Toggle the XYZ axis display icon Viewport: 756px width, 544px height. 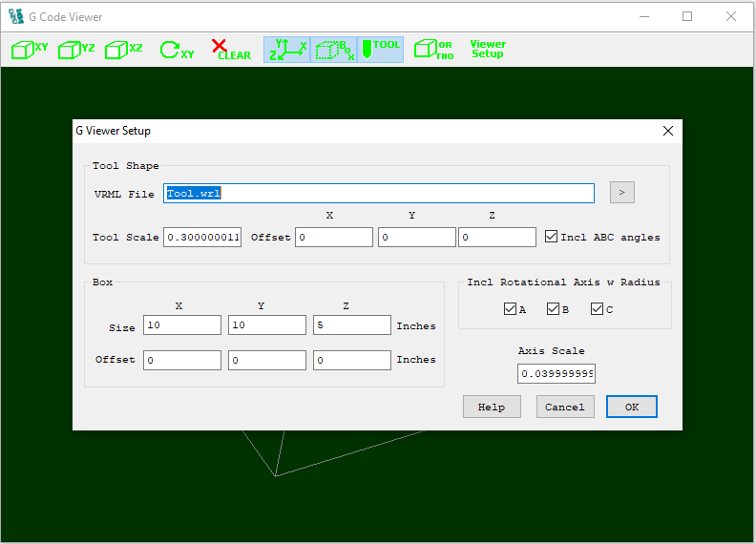(287, 50)
